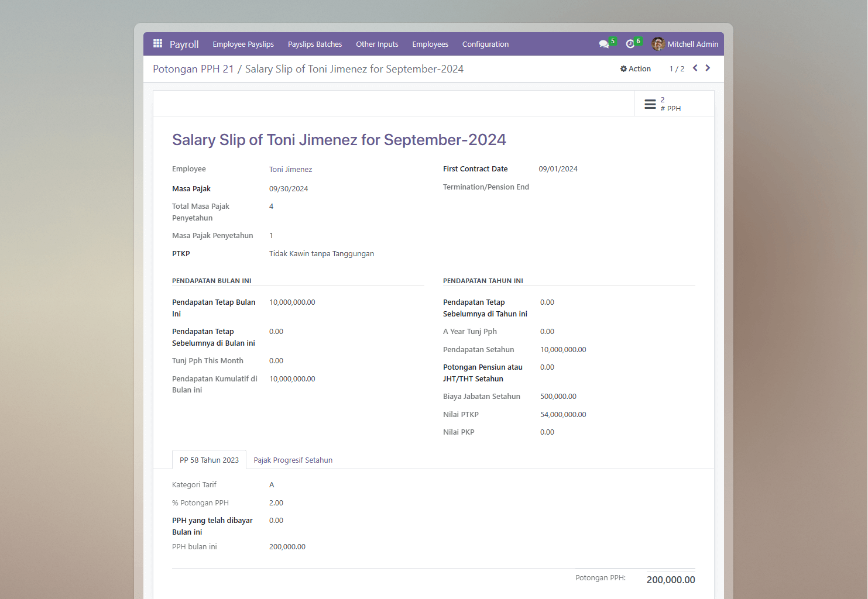Switch to Pajak Progresif Setahun tab
Image resolution: width=868 pixels, height=599 pixels.
coord(293,460)
